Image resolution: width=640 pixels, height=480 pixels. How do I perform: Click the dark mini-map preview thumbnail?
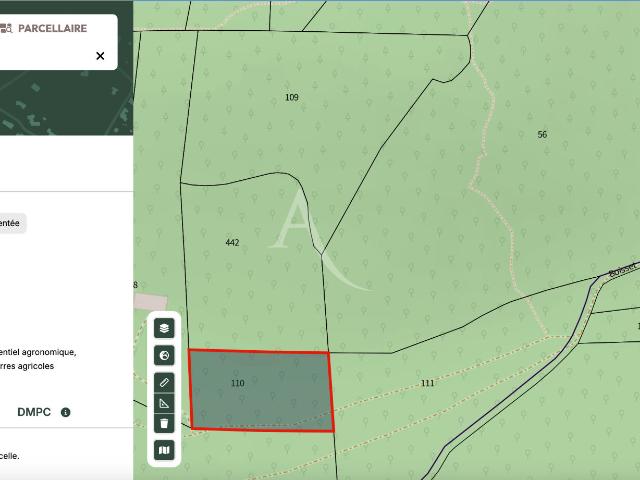pos(67,102)
